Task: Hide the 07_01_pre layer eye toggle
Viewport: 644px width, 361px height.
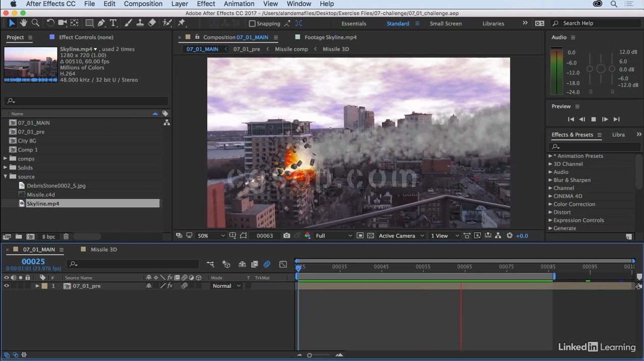Action: (x=7, y=286)
